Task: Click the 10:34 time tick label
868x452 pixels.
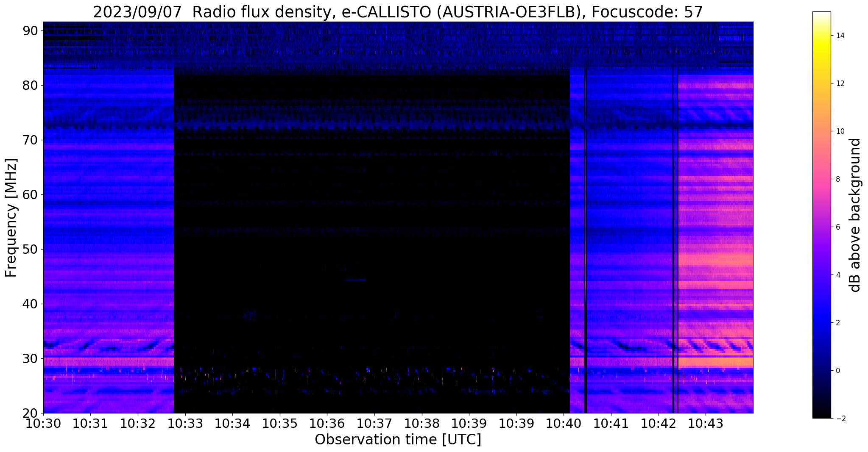Action: point(232,423)
